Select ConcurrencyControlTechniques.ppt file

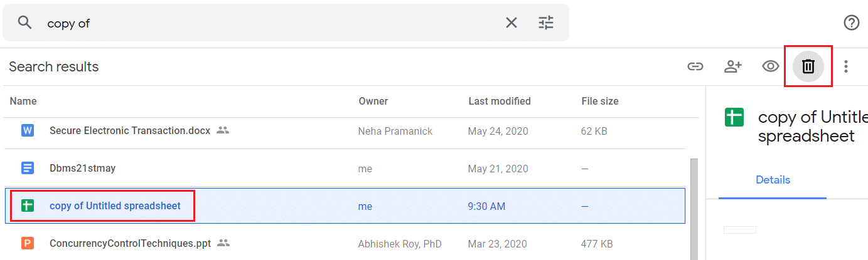130,242
